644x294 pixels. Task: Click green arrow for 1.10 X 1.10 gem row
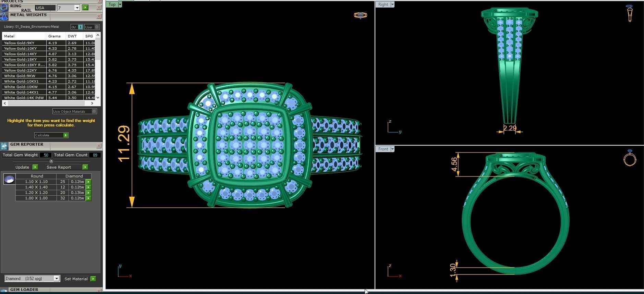(x=88, y=182)
